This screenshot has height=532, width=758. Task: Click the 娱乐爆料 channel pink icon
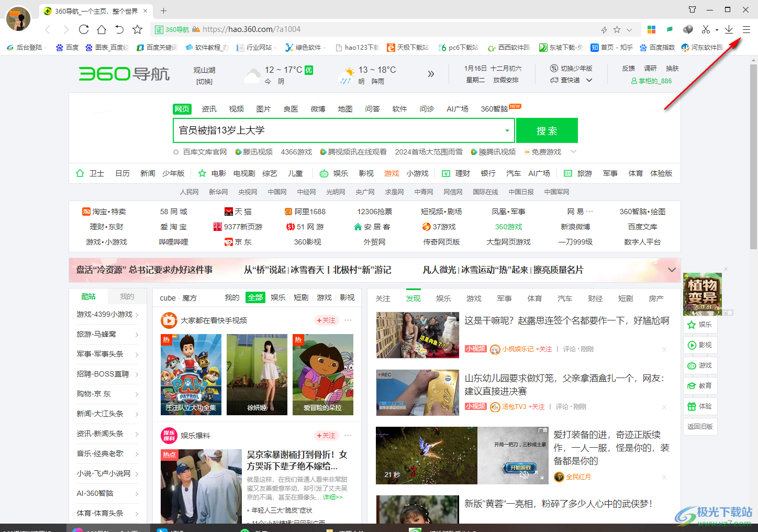coord(169,436)
